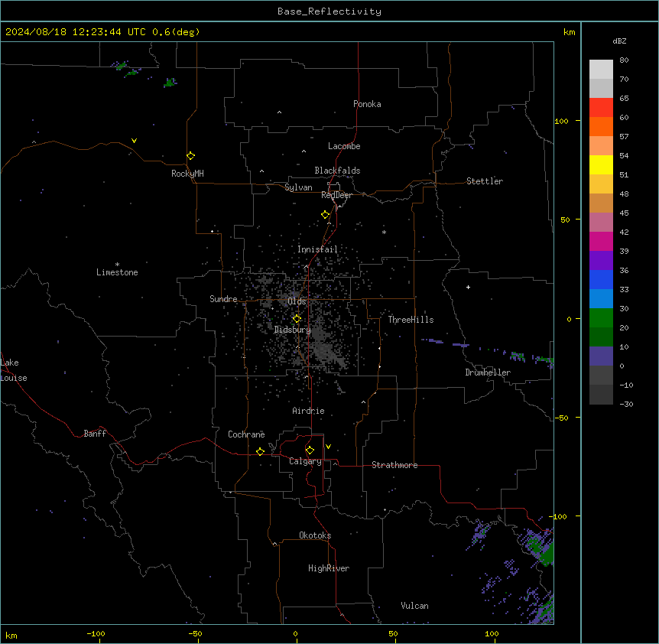Click the Banff label

click(x=95, y=434)
